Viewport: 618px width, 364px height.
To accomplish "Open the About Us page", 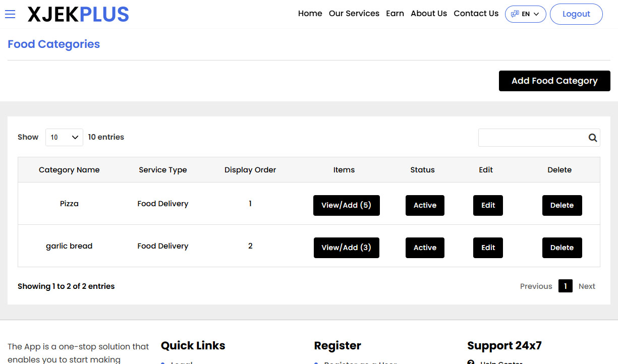I will 428,14.
